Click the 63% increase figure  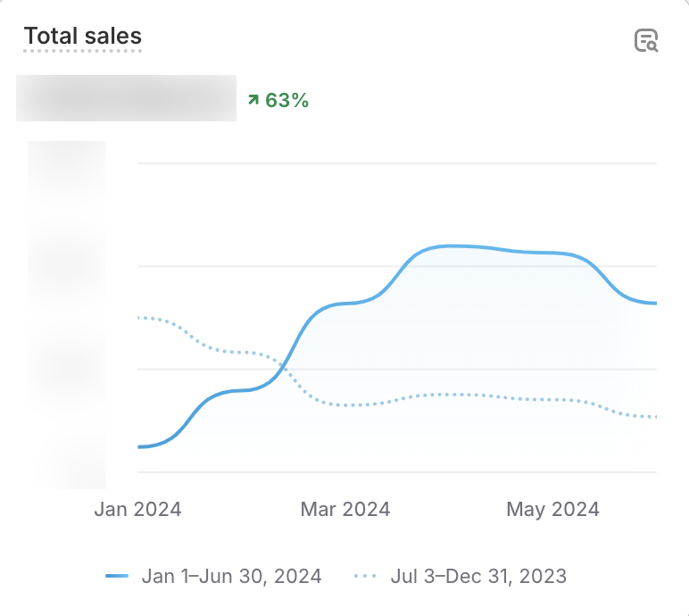[x=286, y=101]
